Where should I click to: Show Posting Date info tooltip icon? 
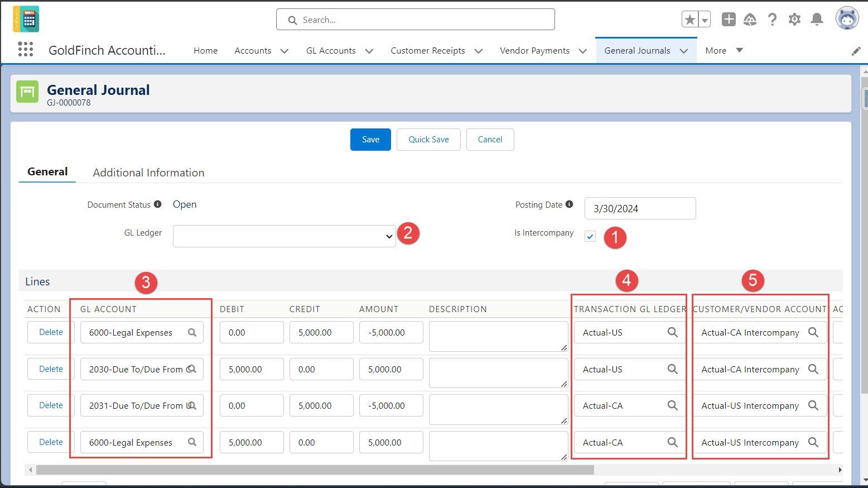click(569, 204)
